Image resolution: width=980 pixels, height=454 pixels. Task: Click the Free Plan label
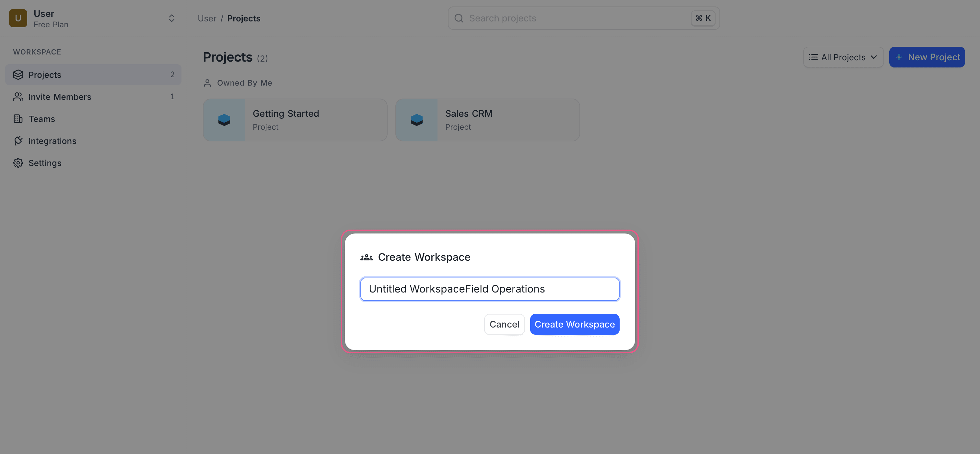tap(51, 25)
